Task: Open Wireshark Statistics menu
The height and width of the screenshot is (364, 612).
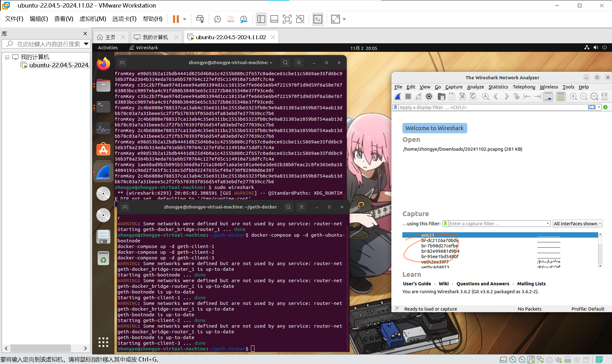Action: [x=498, y=87]
